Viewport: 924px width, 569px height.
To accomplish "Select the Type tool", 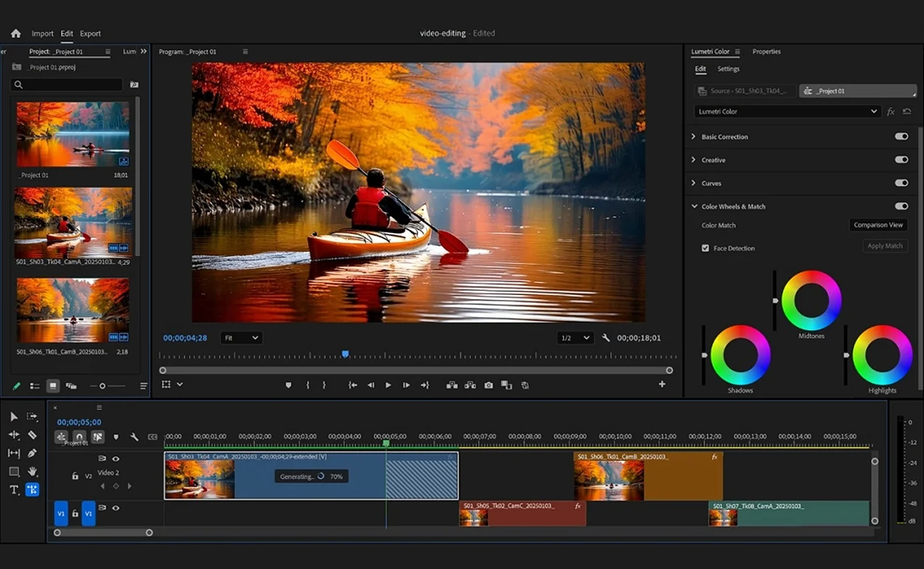I will pos(14,489).
